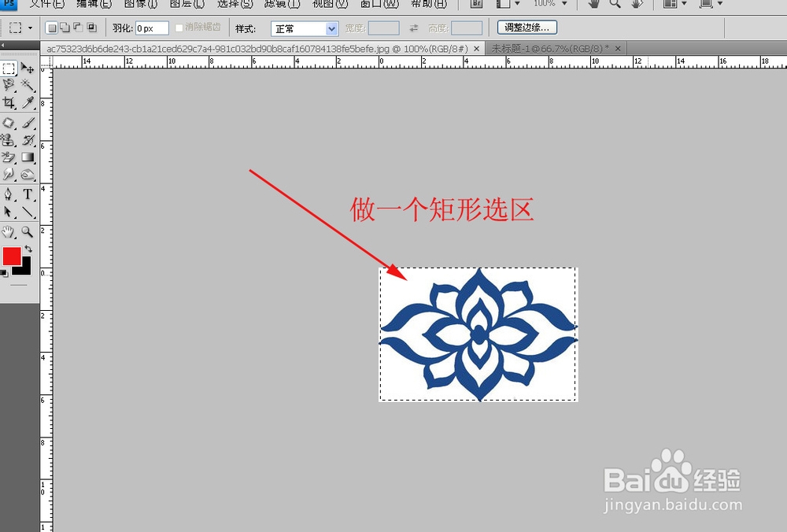Click the Hand tool in application bar
This screenshot has height=532, width=787.
[593, 3]
